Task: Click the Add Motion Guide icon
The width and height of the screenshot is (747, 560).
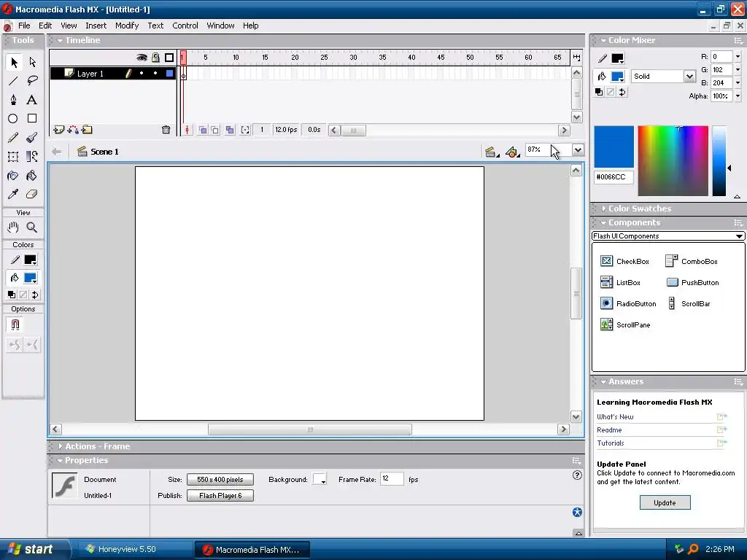Action: coord(73,130)
